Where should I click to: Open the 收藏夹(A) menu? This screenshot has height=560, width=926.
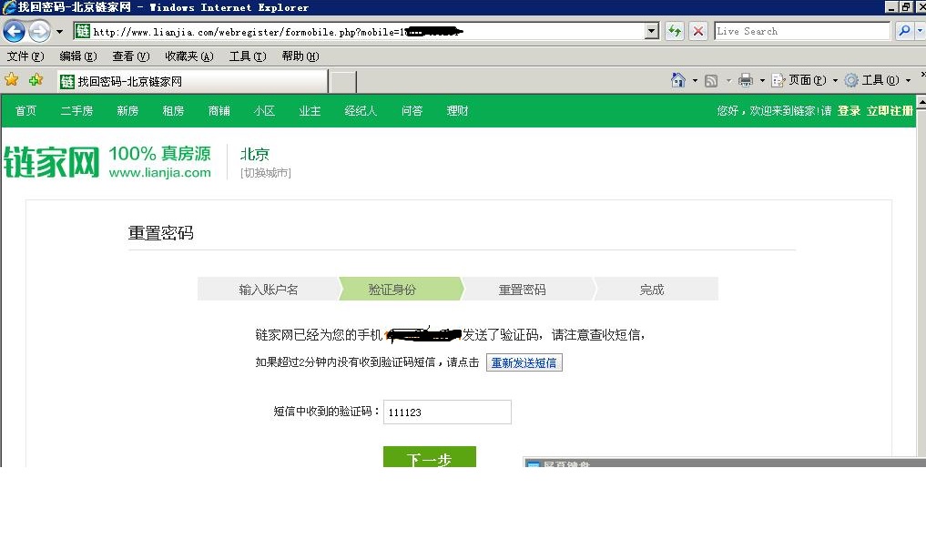point(189,56)
